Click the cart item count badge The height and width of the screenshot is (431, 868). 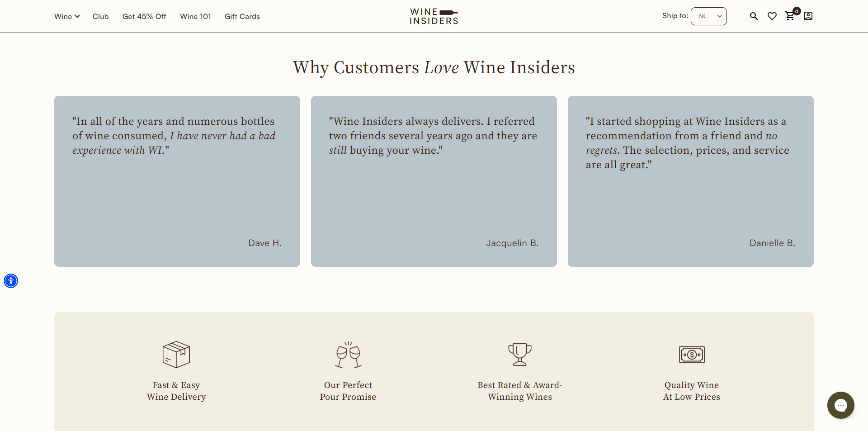(x=797, y=11)
